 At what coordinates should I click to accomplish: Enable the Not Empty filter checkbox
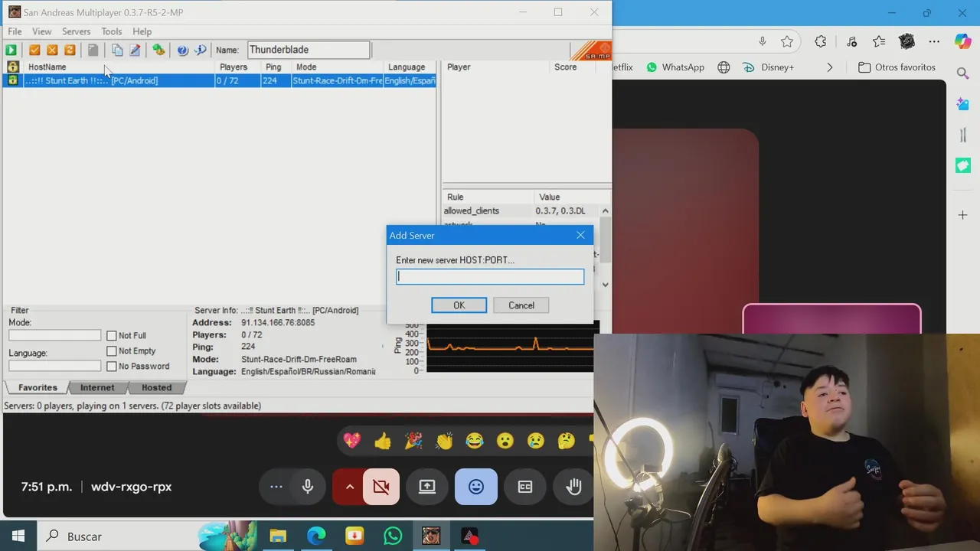click(112, 350)
